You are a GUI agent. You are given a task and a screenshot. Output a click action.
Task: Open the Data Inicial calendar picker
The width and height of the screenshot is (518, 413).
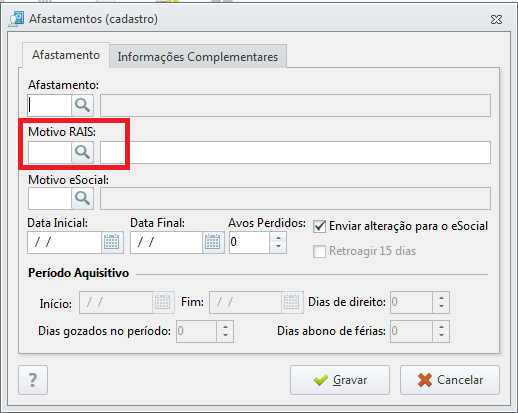tap(112, 242)
